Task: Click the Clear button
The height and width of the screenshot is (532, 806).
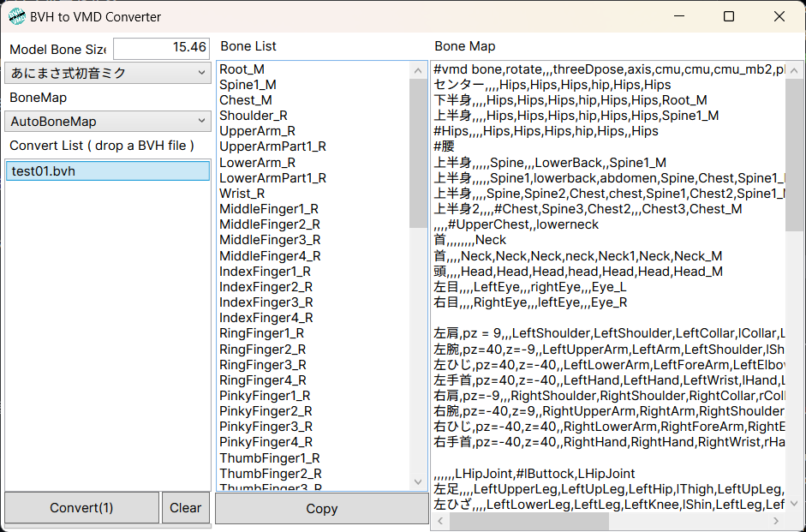Action: coord(185,508)
